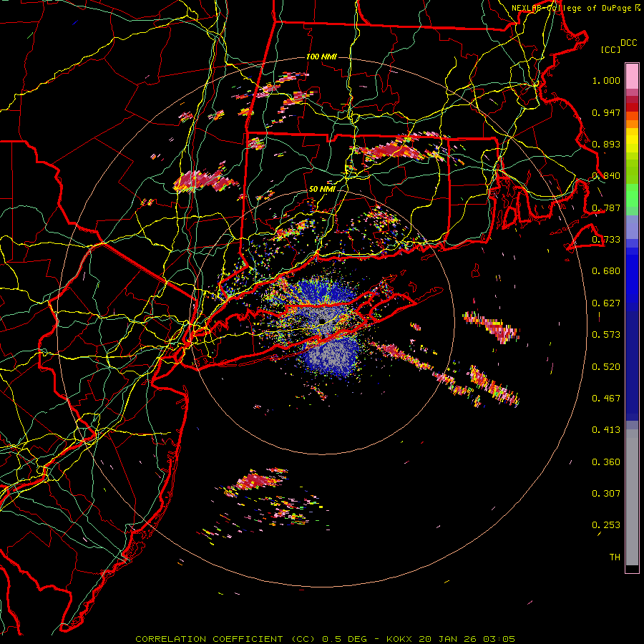Click the 1.000 scale value
Image resolution: width=644 pixels, height=644 pixels.
(606, 80)
